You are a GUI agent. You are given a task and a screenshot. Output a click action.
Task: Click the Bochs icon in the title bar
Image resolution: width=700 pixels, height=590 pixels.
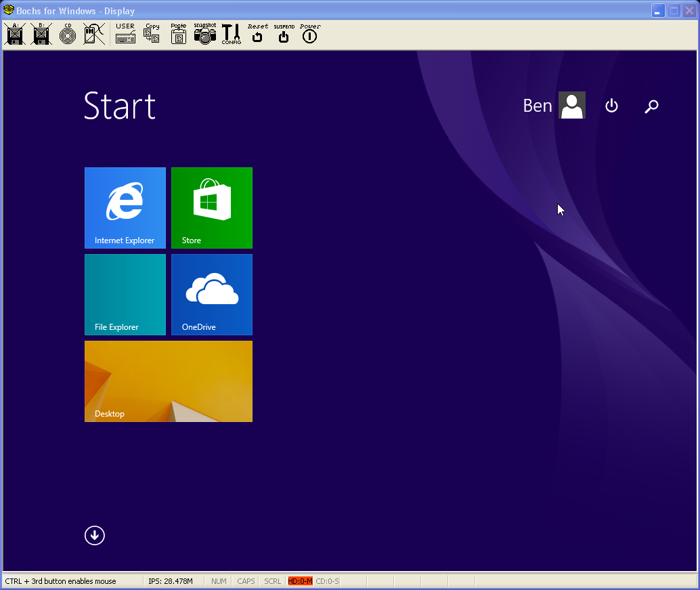click(9, 10)
